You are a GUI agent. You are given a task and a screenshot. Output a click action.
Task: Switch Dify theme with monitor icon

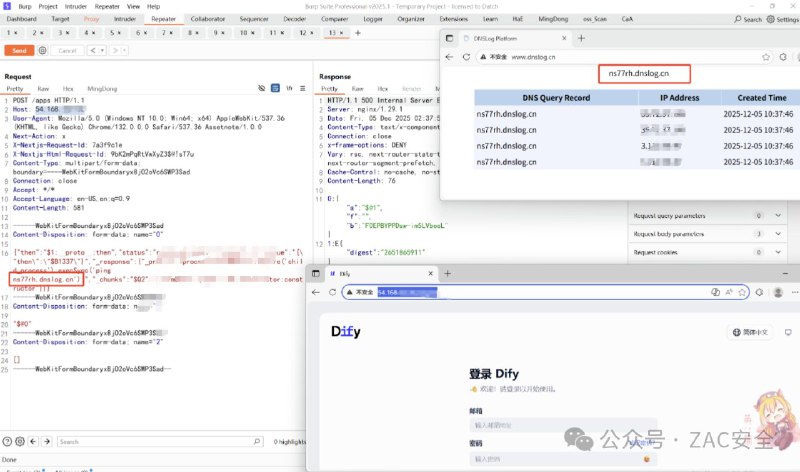coord(788,332)
